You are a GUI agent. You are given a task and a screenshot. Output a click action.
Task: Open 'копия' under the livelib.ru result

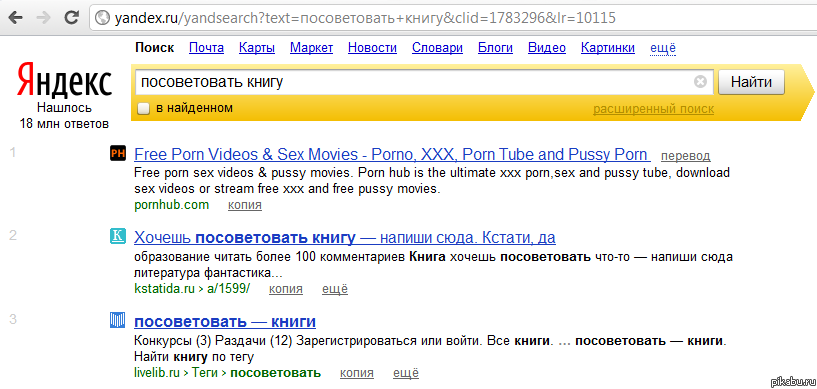pyautogui.click(x=357, y=373)
